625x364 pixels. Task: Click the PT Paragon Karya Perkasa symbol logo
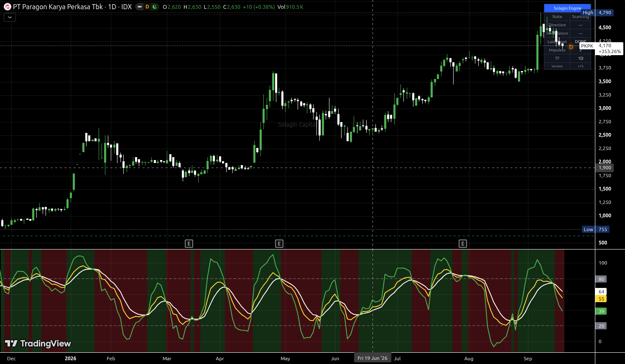(7, 7)
